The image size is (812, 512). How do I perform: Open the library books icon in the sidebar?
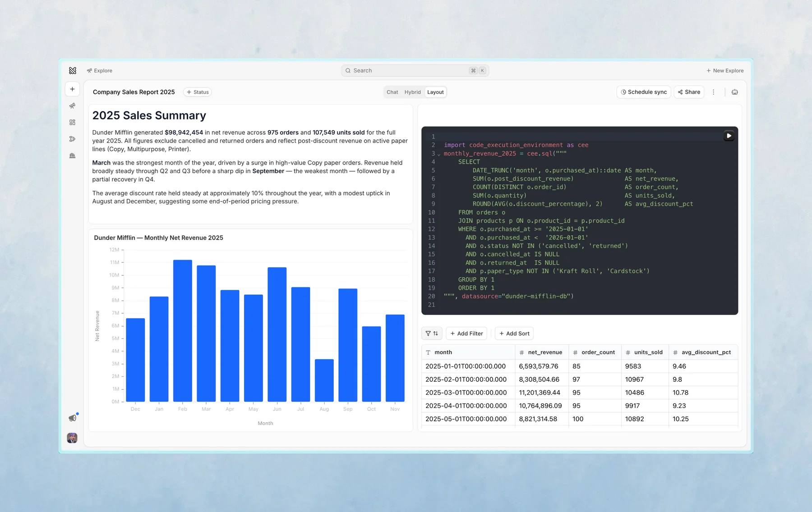pyautogui.click(x=72, y=156)
